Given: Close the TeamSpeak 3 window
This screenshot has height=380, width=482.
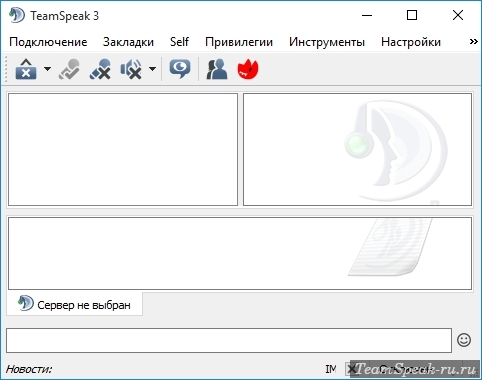Looking at the screenshot, I should 458,15.
